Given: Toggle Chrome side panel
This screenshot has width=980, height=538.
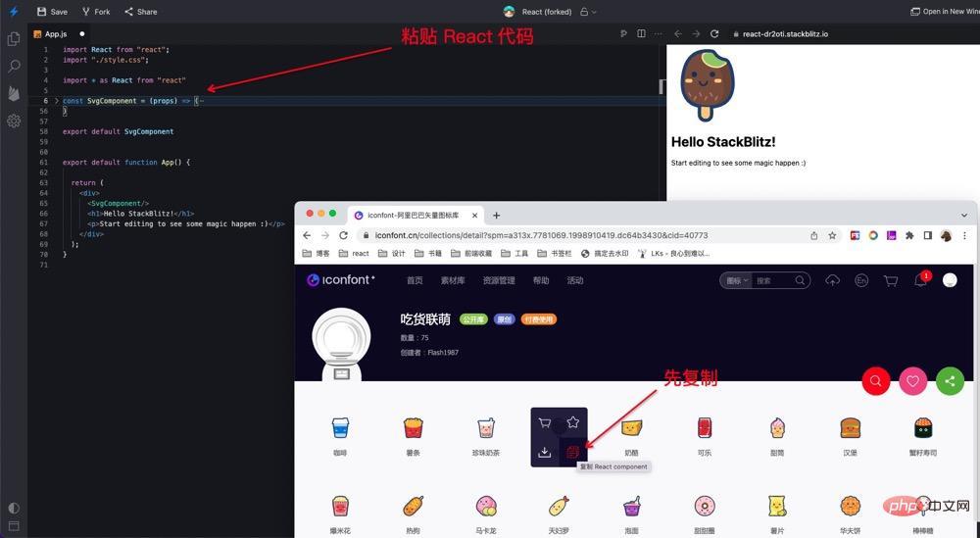Looking at the screenshot, I should [x=927, y=235].
